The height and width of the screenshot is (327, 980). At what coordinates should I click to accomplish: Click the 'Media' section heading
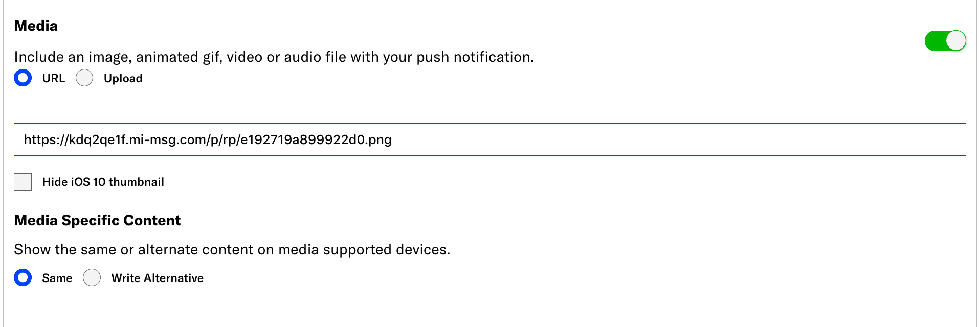click(x=36, y=26)
